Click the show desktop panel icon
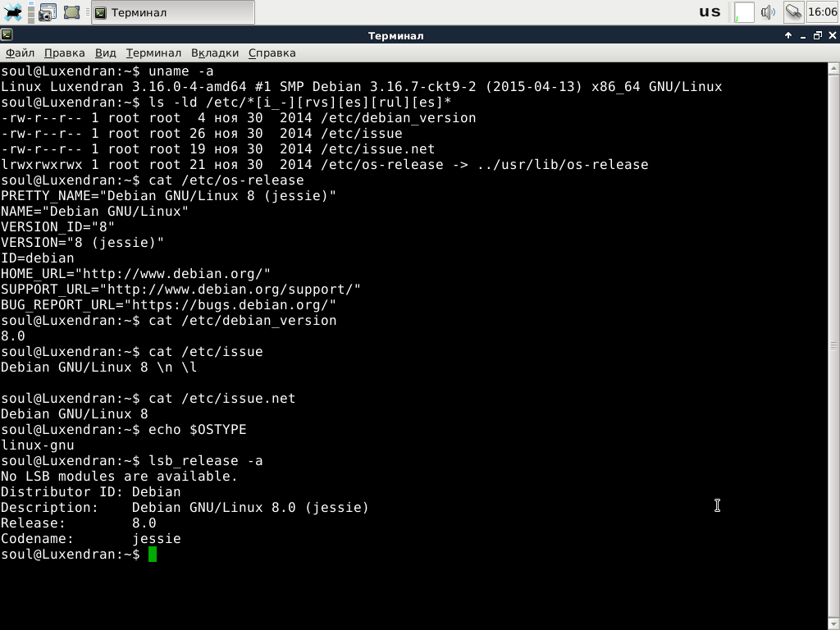 coord(72,11)
